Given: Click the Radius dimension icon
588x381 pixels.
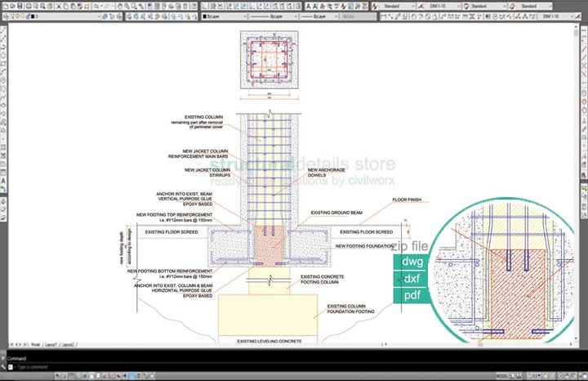Looking at the screenshot, I should coord(414,16).
